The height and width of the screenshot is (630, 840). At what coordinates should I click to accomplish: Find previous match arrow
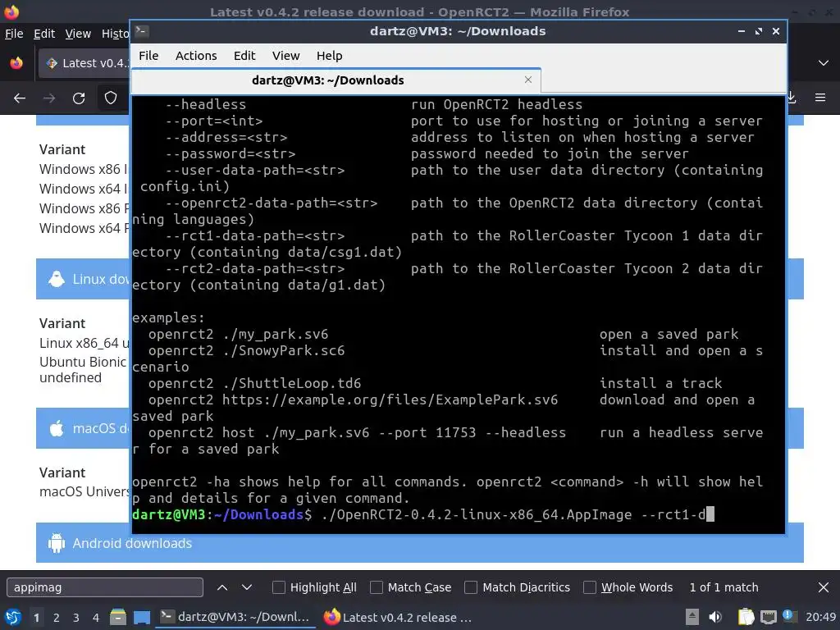pyautogui.click(x=221, y=587)
